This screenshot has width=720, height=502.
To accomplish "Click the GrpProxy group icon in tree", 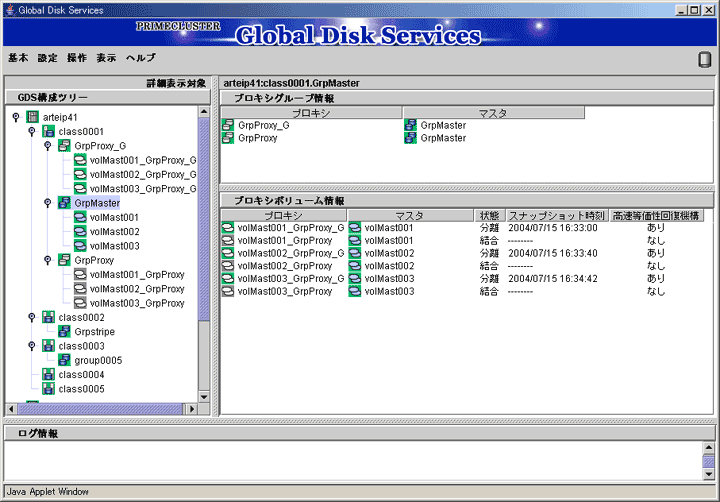I will pos(64,260).
